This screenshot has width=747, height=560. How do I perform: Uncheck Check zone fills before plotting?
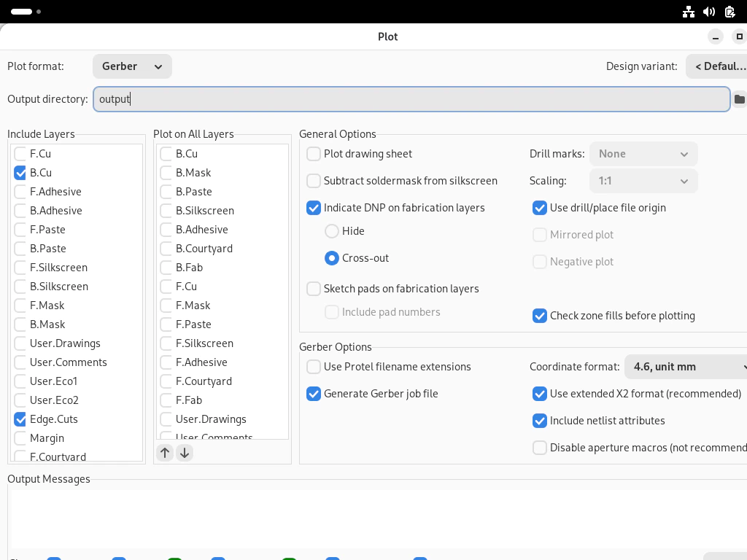(x=539, y=316)
